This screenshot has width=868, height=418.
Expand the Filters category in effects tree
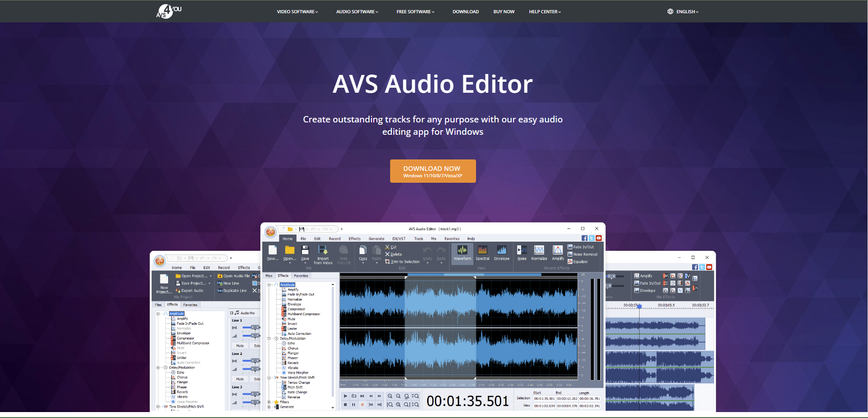(269, 402)
